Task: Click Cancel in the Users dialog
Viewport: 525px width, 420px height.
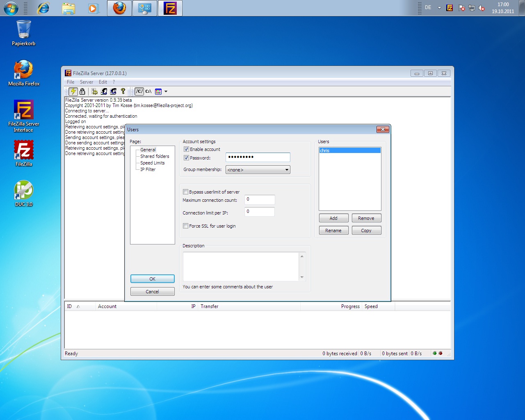Action: coord(153,292)
